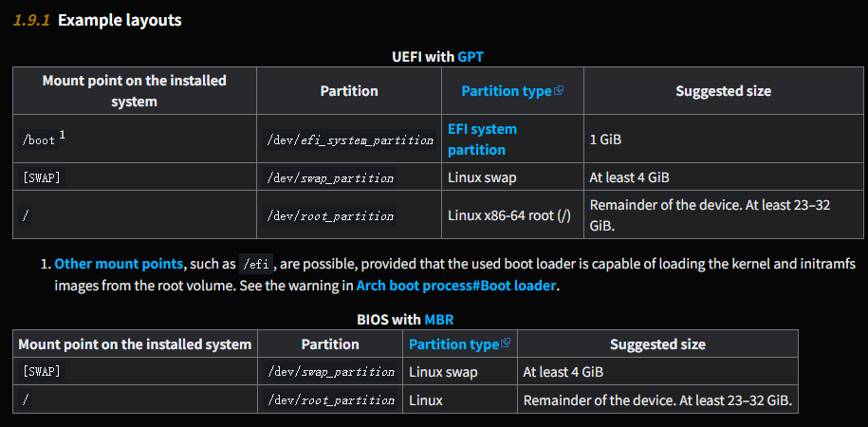868x427 pixels.
Task: Open the EFI system partition link
Action: click(x=482, y=139)
